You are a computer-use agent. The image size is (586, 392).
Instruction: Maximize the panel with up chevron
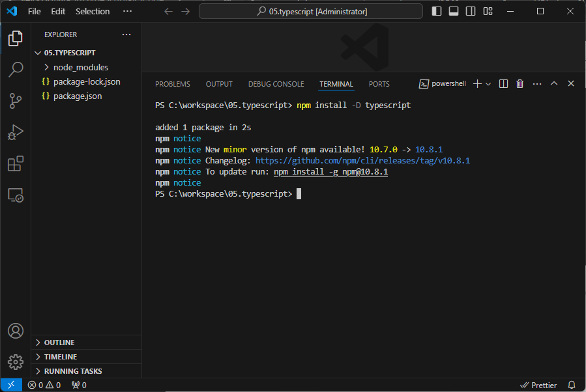[554, 83]
